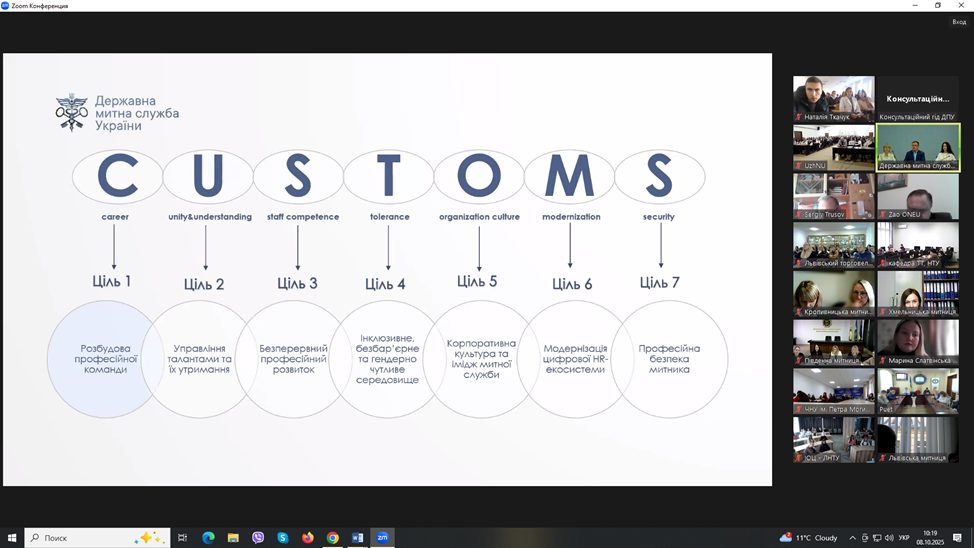Click the Windows Start button
The image size is (974, 548).
tap(12, 537)
